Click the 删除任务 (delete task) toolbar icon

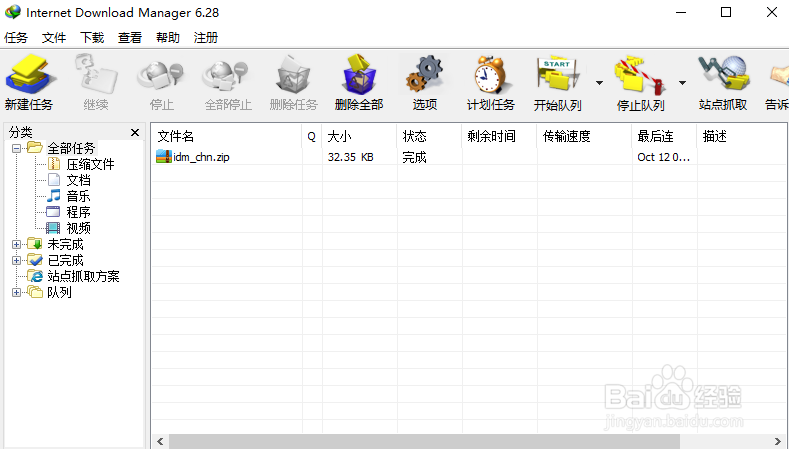click(294, 76)
